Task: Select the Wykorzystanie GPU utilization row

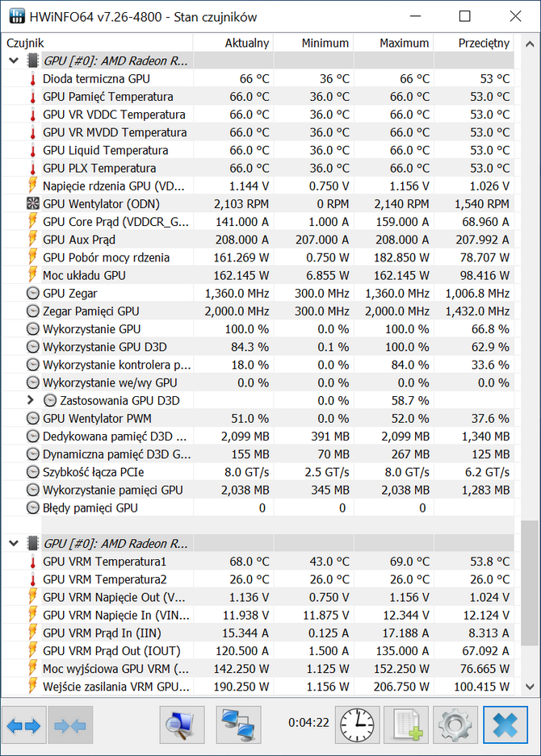Action: pos(258,329)
